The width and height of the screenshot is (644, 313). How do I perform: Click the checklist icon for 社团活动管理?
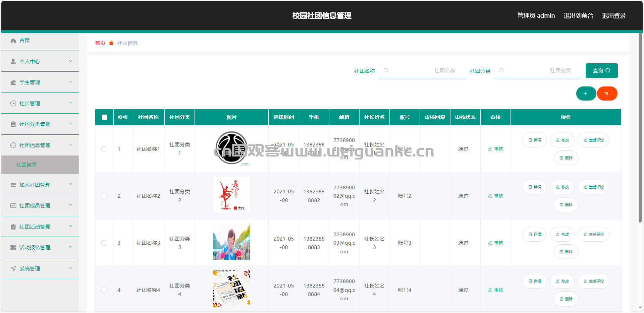click(13, 227)
